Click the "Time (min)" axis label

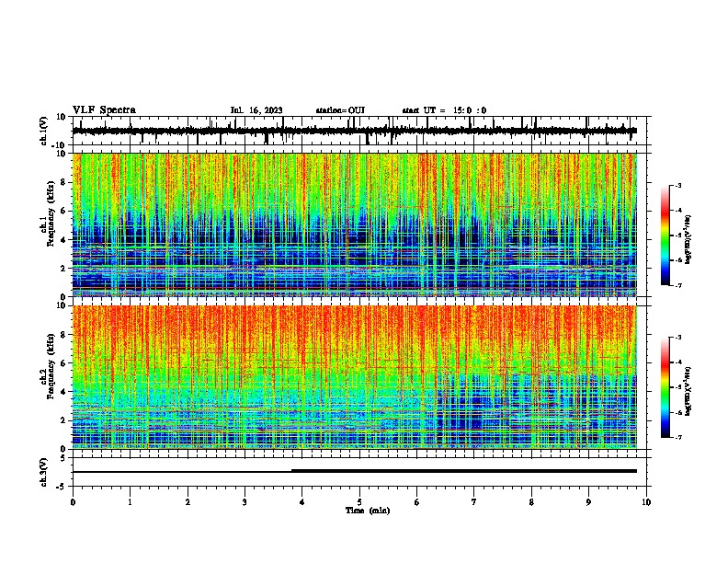368,511
